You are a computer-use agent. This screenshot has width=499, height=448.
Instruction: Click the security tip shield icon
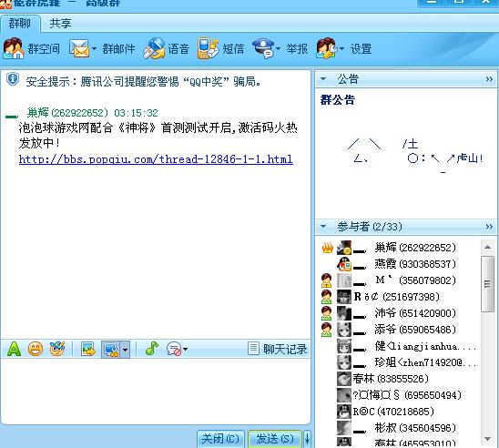(x=13, y=79)
